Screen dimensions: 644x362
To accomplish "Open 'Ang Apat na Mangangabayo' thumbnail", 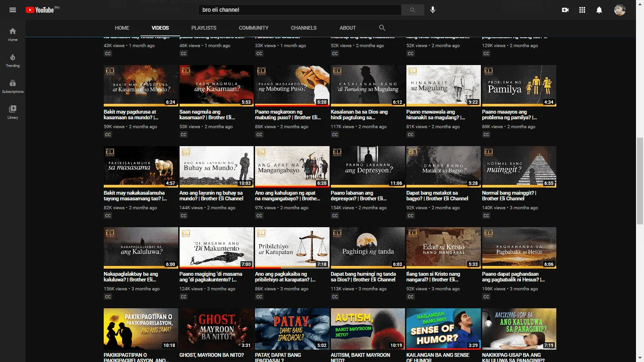I will pos(292,167).
